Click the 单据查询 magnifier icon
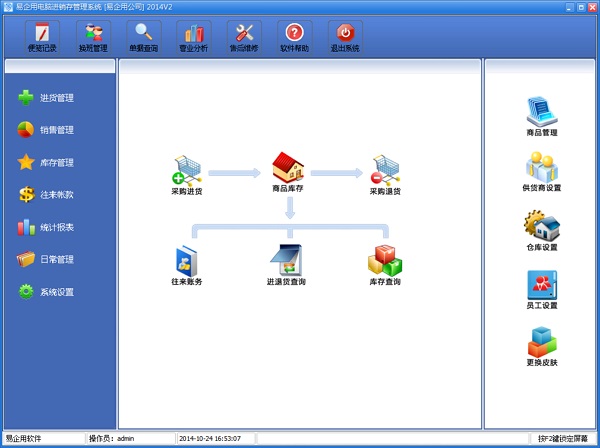The width and height of the screenshot is (600, 448). [x=143, y=37]
